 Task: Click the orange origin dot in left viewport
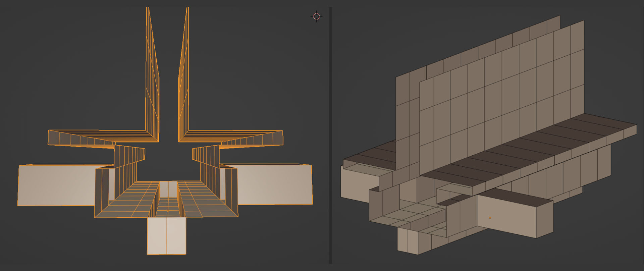point(168,211)
